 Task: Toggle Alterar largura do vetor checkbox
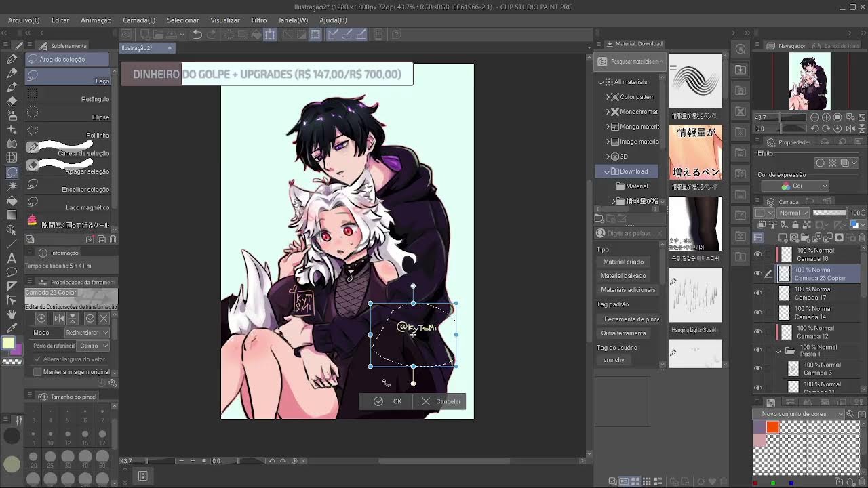[x=37, y=359]
